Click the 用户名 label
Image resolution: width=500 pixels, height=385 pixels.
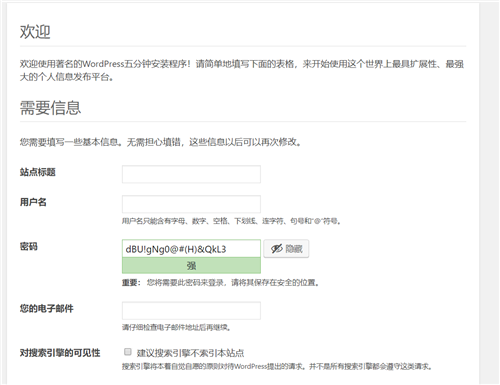coord(33,202)
